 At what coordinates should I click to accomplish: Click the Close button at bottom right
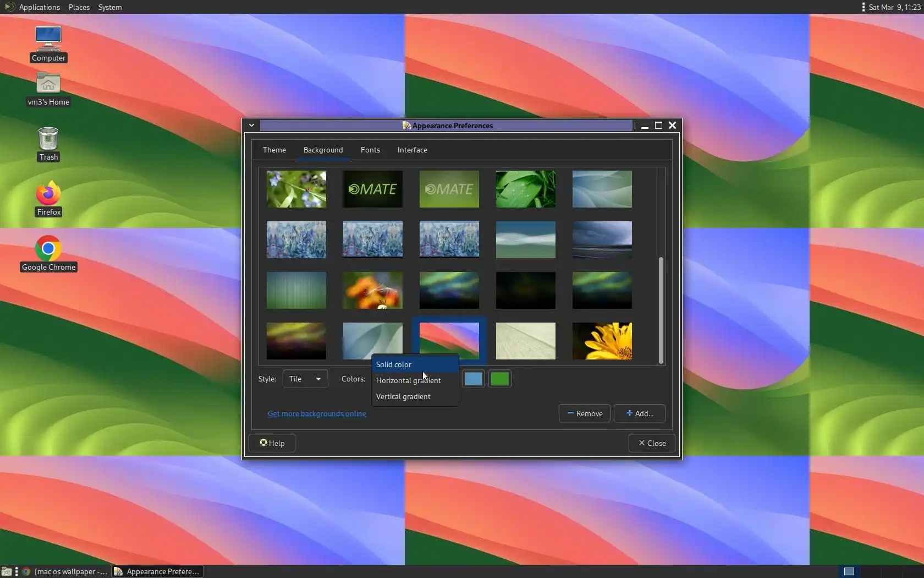[x=652, y=443]
